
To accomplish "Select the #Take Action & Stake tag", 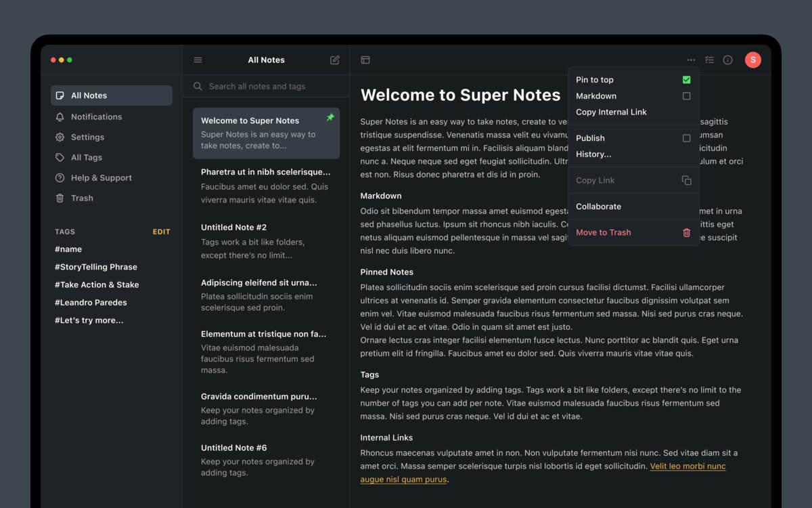I will [x=97, y=284].
